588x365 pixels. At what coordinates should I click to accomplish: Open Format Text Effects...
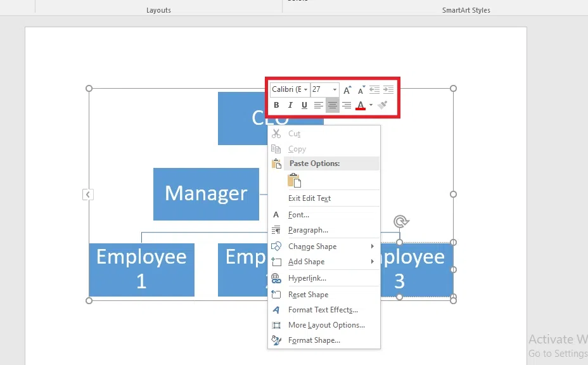[x=324, y=310]
